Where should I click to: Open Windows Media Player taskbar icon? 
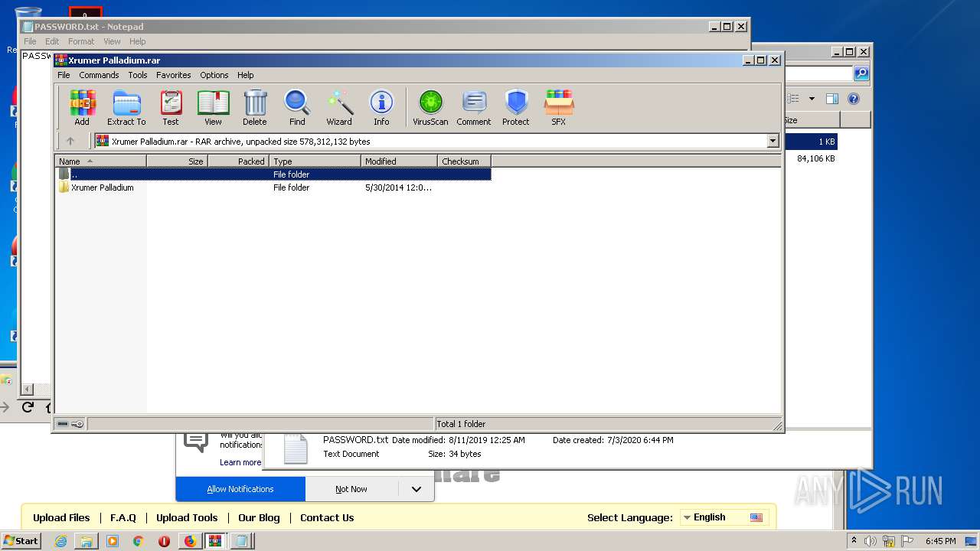113,541
